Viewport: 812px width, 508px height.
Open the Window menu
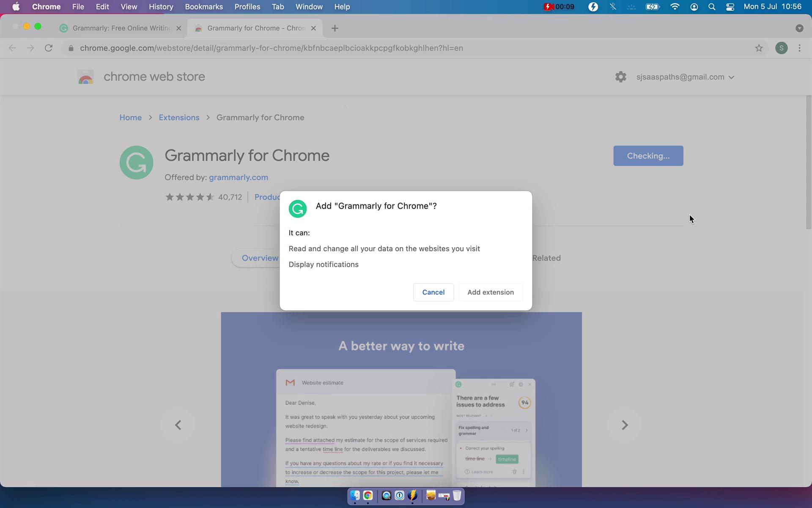[309, 7]
